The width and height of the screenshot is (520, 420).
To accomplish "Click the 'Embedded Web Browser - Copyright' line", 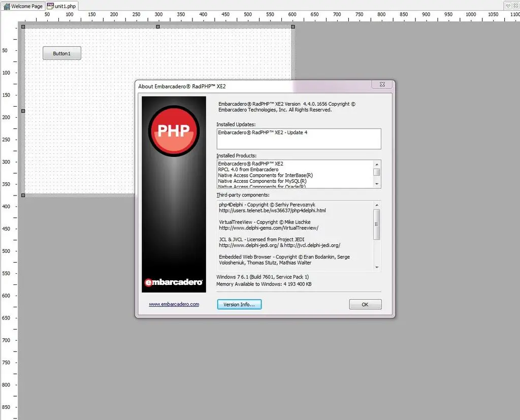I will click(x=284, y=257).
